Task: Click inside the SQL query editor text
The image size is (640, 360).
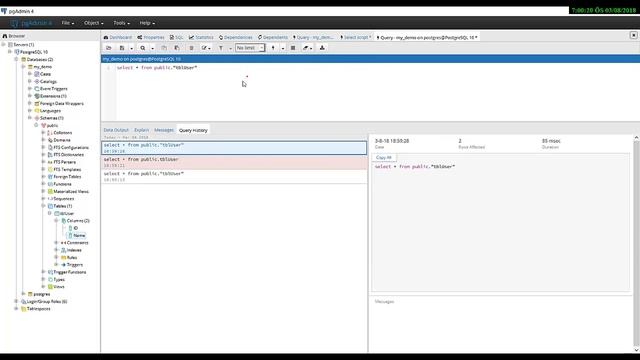Action: point(157,67)
